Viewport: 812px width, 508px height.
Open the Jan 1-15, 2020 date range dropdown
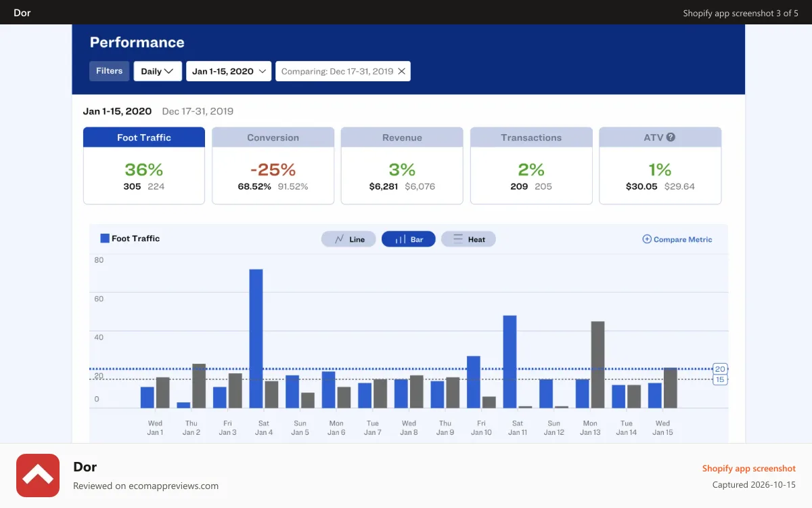229,71
